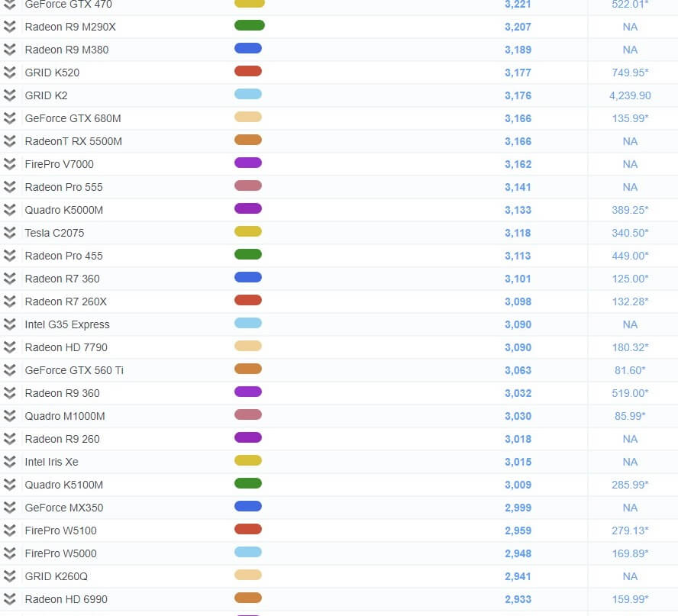Click score 3,032 for Radeon R9 360
This screenshot has height=616, width=678.
[x=518, y=393]
